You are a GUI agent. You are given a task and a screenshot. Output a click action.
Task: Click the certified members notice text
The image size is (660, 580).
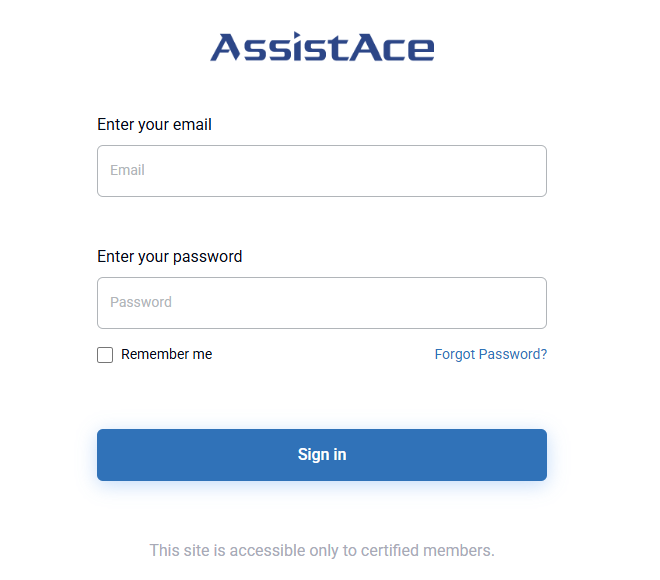click(322, 550)
